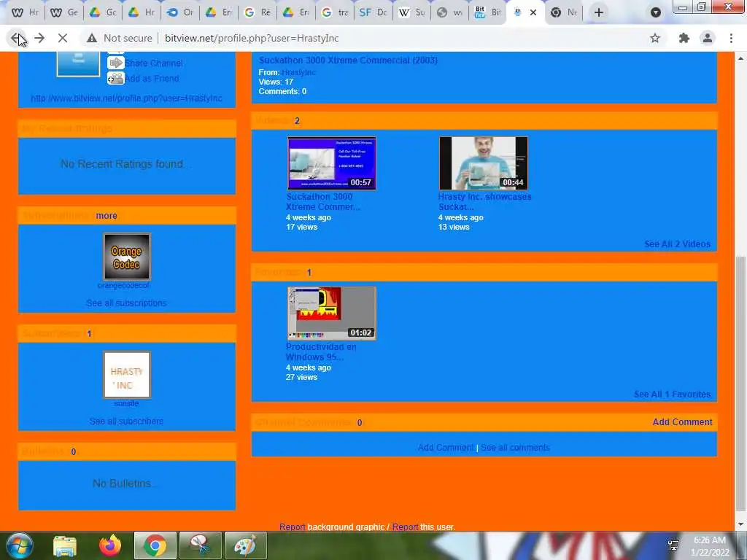Open Suckathon 3000 Xtreme Commercial (2003) title
This screenshot has width=747, height=560.
pos(348,60)
